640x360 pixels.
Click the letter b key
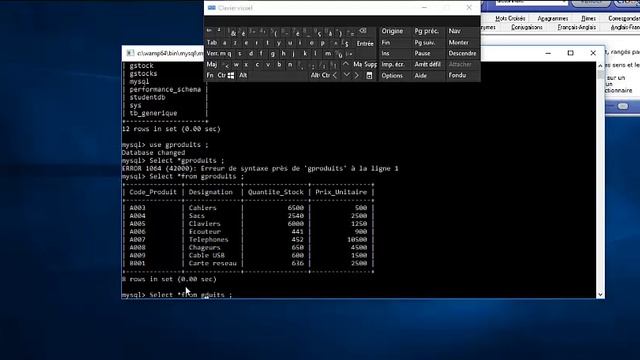[279, 64]
